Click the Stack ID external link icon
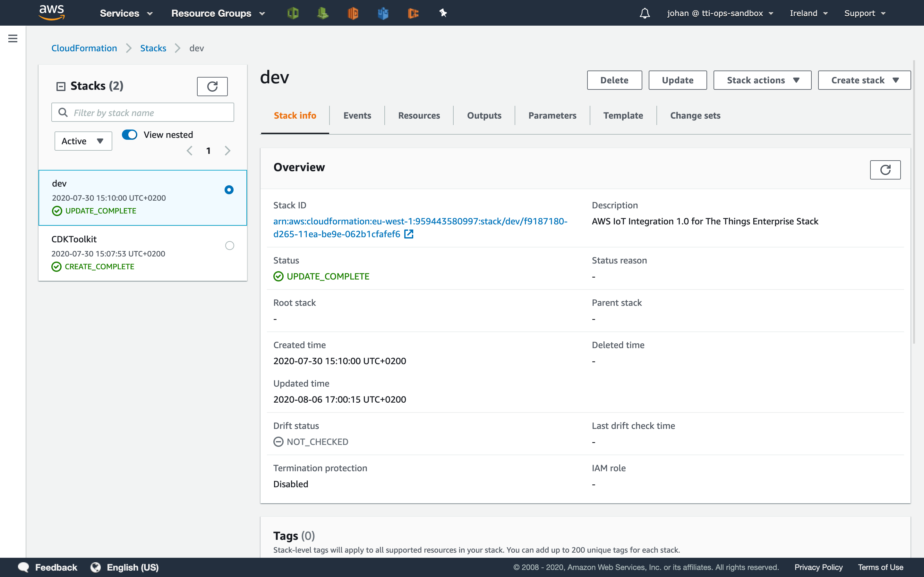The height and width of the screenshot is (577, 924). (x=408, y=234)
